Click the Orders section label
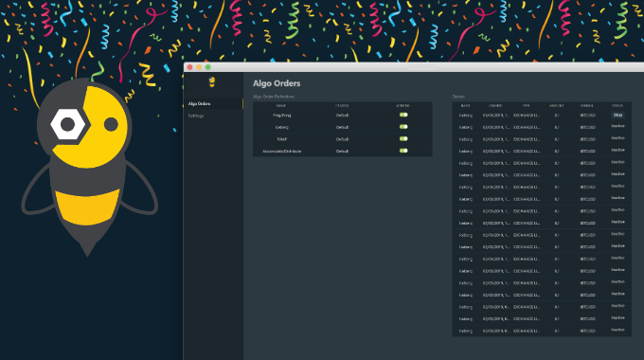644x360 pixels. coord(458,97)
